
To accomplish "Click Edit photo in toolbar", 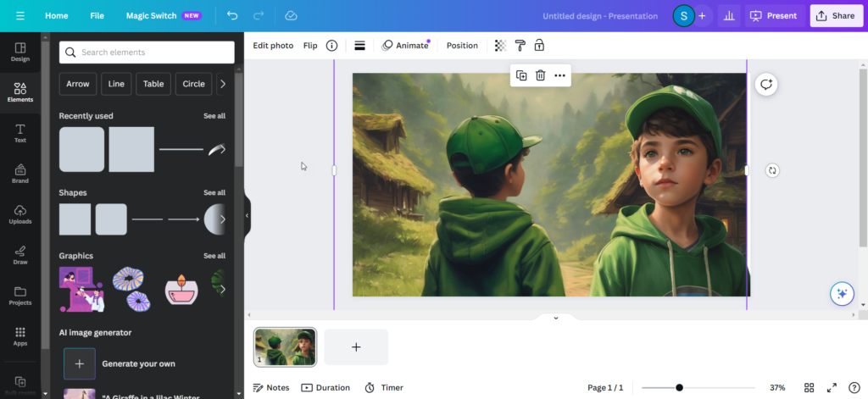I will click(x=273, y=46).
